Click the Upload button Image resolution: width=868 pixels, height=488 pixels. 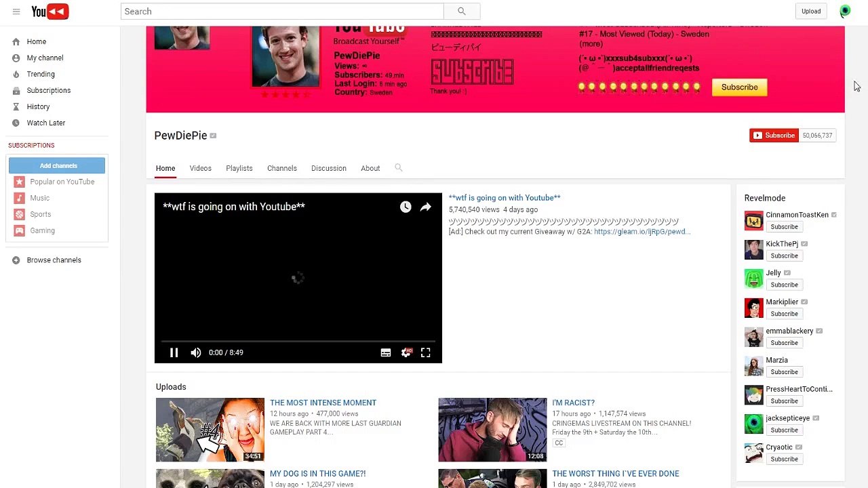(811, 11)
